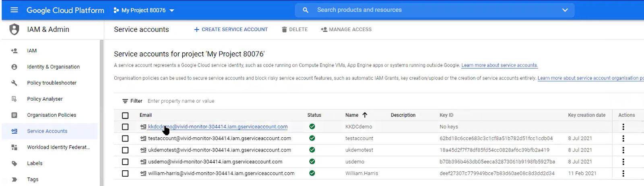Screen dimensions: 644x186
Task: Select the testaccount row checkbox
Action: point(125,138)
